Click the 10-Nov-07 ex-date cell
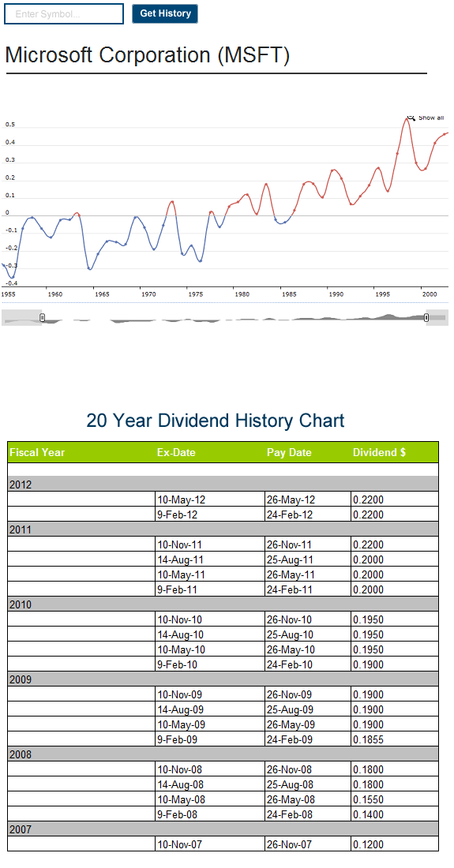The width and height of the screenshot is (454, 868). click(210, 843)
